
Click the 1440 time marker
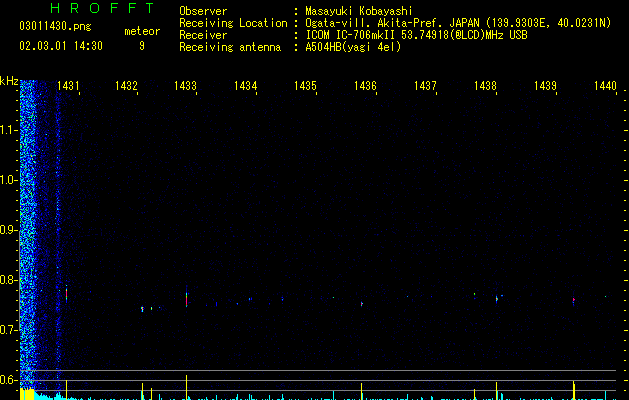(x=605, y=85)
